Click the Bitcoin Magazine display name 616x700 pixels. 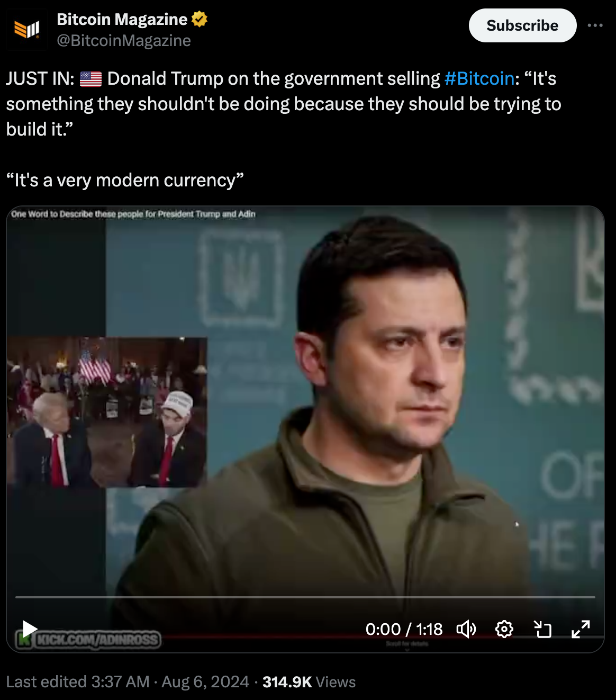pos(122,20)
